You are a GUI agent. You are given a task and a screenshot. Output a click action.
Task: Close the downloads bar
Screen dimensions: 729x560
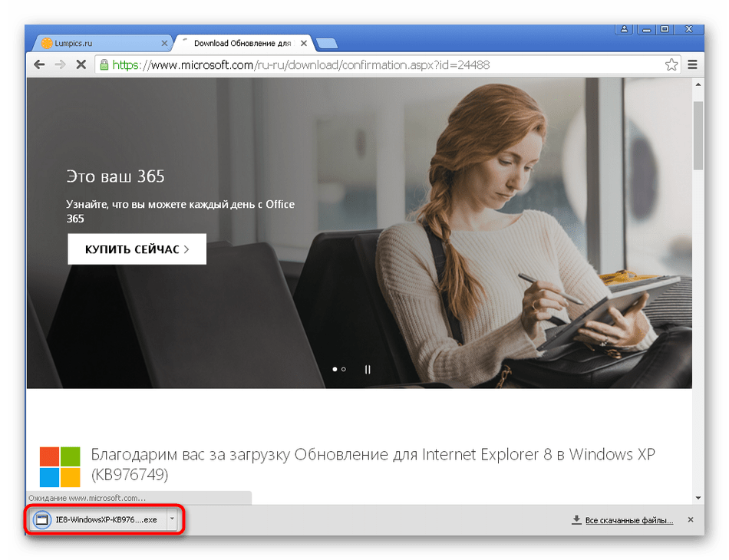click(690, 520)
